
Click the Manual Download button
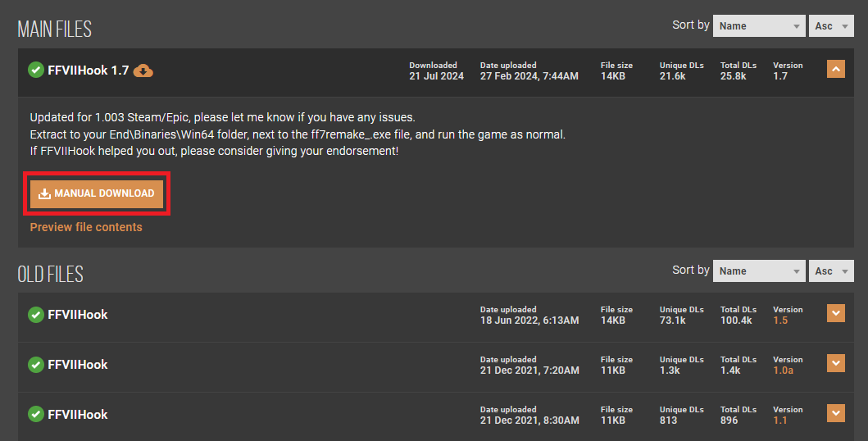click(x=97, y=193)
